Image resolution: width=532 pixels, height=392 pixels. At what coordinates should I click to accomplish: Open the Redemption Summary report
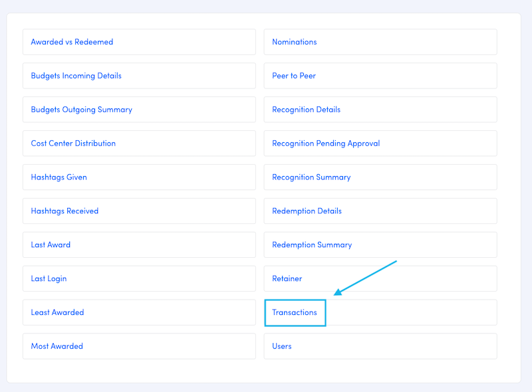pyautogui.click(x=312, y=245)
